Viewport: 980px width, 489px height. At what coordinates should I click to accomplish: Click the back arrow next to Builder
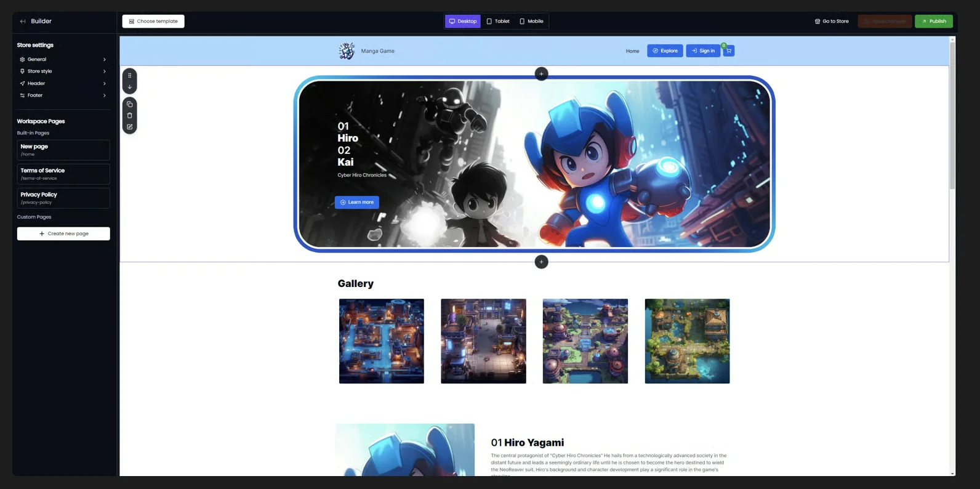(23, 22)
